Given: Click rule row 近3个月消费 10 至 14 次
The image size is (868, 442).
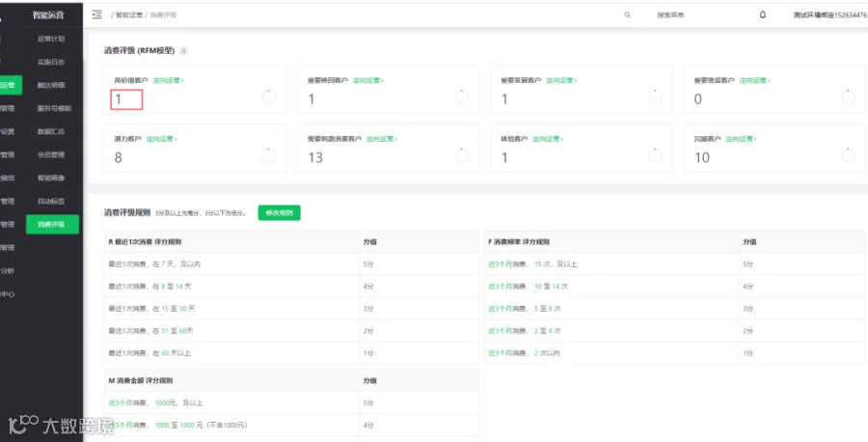Looking at the screenshot, I should 675,287.
